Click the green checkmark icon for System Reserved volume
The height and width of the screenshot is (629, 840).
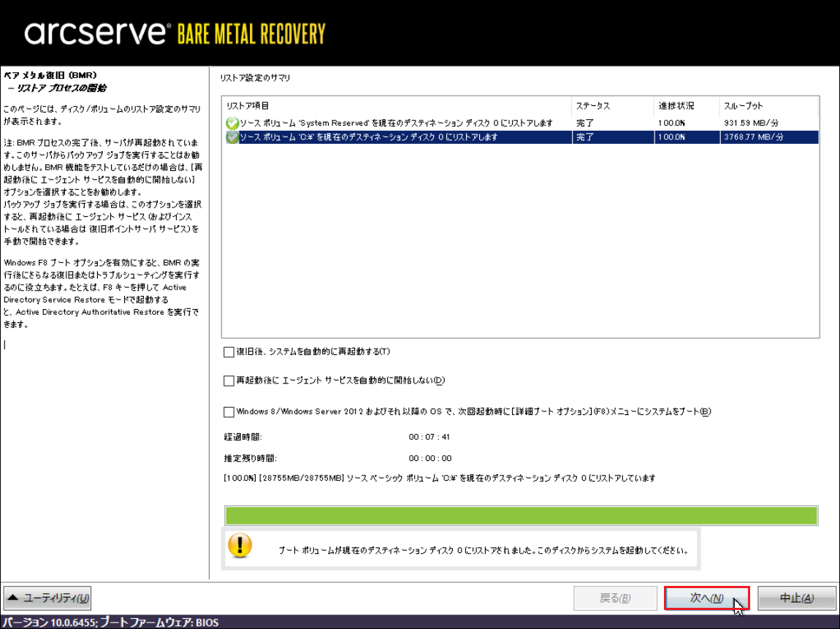(x=232, y=123)
